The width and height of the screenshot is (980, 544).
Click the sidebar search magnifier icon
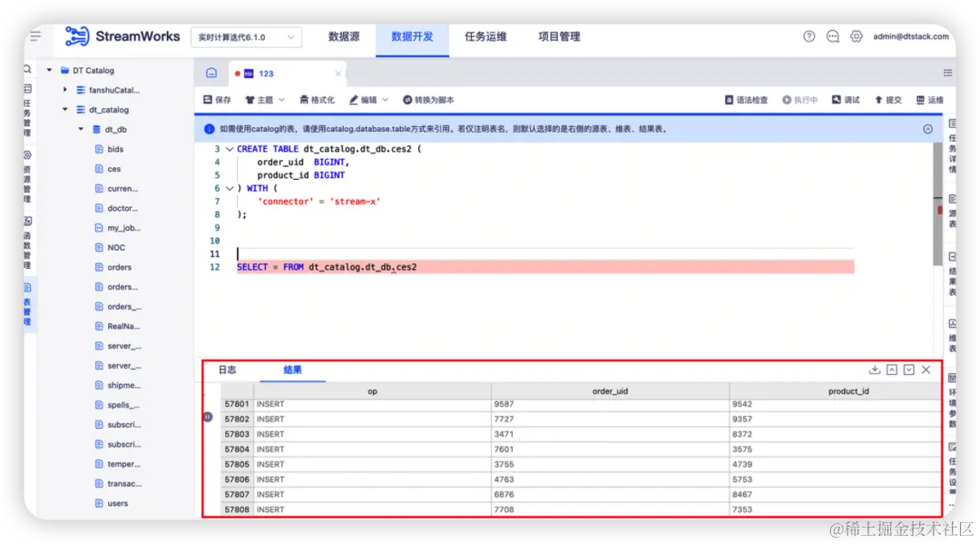click(27, 69)
